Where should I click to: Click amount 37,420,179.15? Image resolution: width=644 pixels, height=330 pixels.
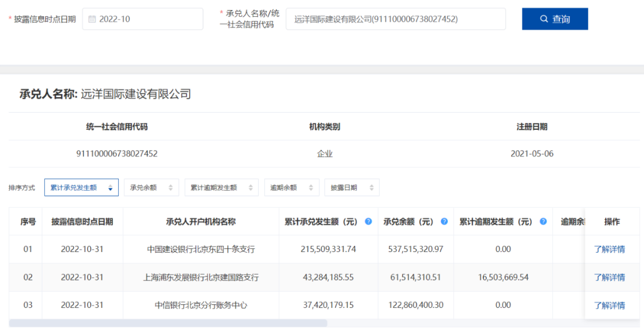click(328, 306)
